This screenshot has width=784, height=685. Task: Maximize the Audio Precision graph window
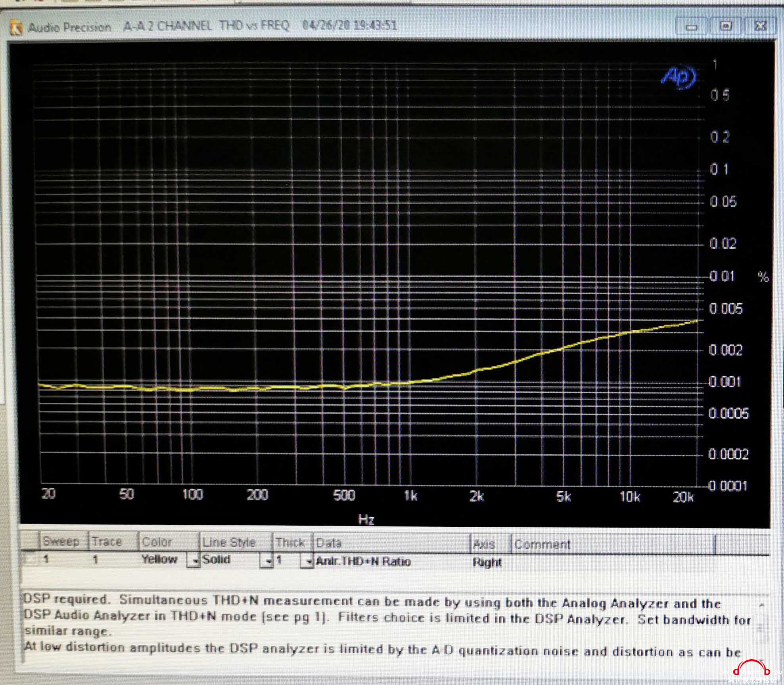726,27
